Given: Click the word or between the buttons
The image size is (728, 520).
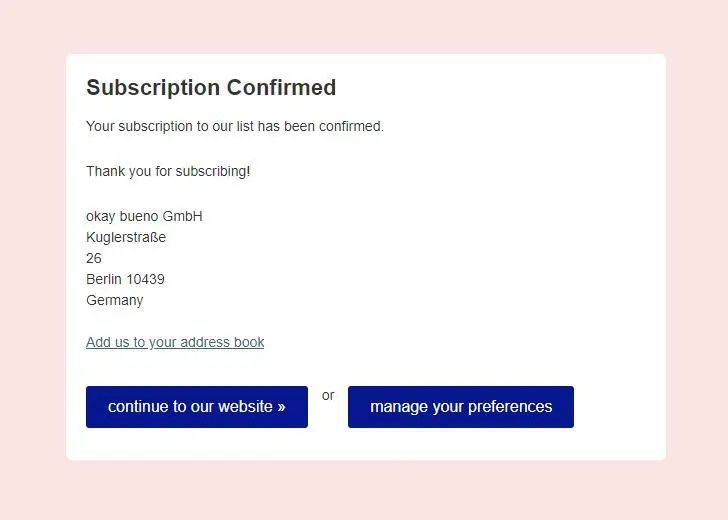Looking at the screenshot, I should [328, 396].
